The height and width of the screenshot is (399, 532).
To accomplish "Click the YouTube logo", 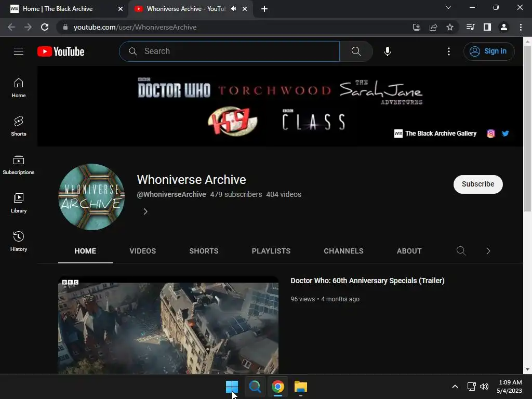I will [x=61, y=51].
